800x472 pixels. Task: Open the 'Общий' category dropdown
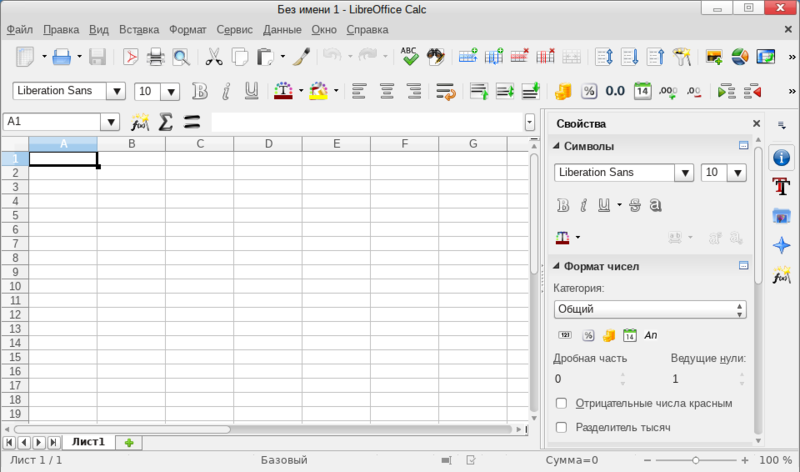coord(650,309)
